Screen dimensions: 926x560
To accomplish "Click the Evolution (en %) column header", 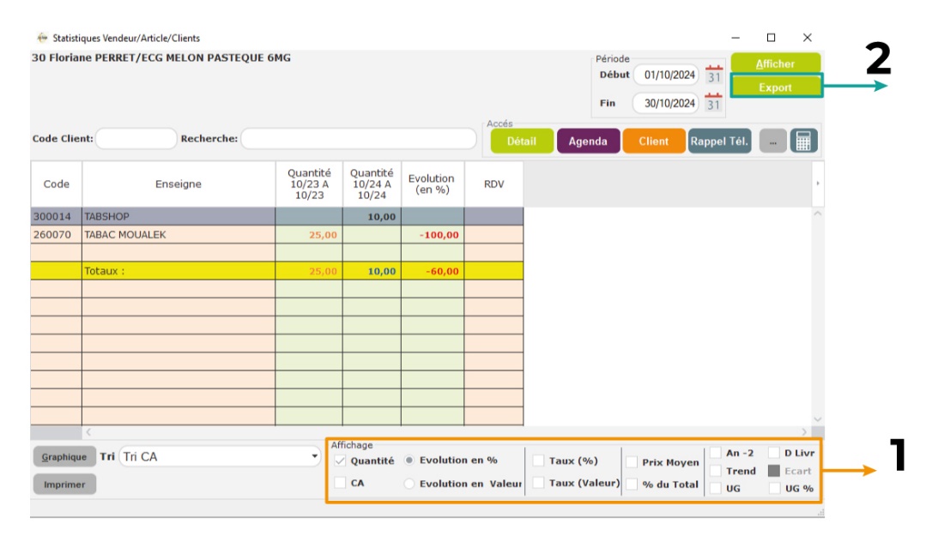I will pyautogui.click(x=433, y=184).
